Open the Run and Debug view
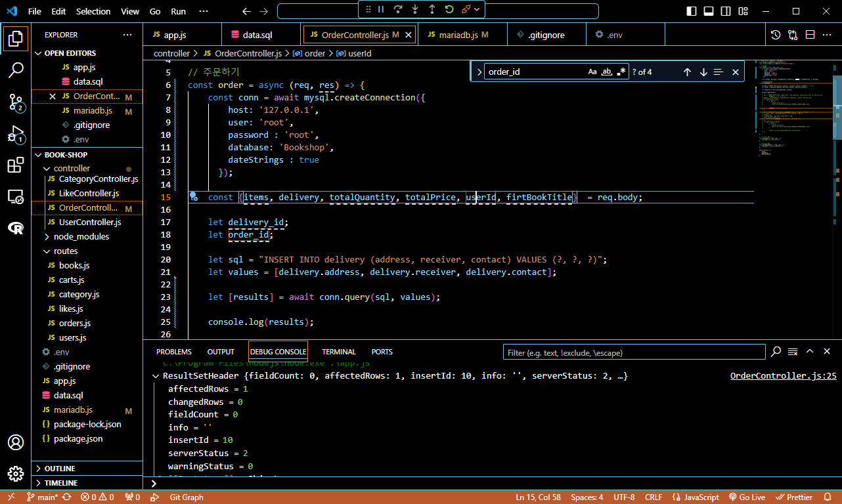This screenshot has height=504, width=842. tap(16, 134)
